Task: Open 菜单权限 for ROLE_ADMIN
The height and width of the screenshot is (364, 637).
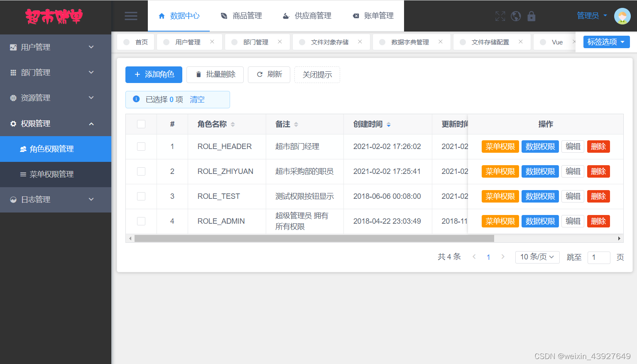Action: click(500, 221)
